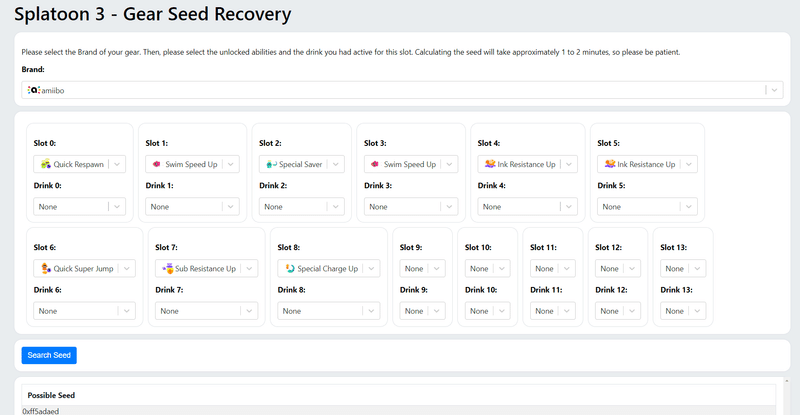Click the Swim Speed Up icon in Slot 1
800x415 pixels.
pos(157,164)
